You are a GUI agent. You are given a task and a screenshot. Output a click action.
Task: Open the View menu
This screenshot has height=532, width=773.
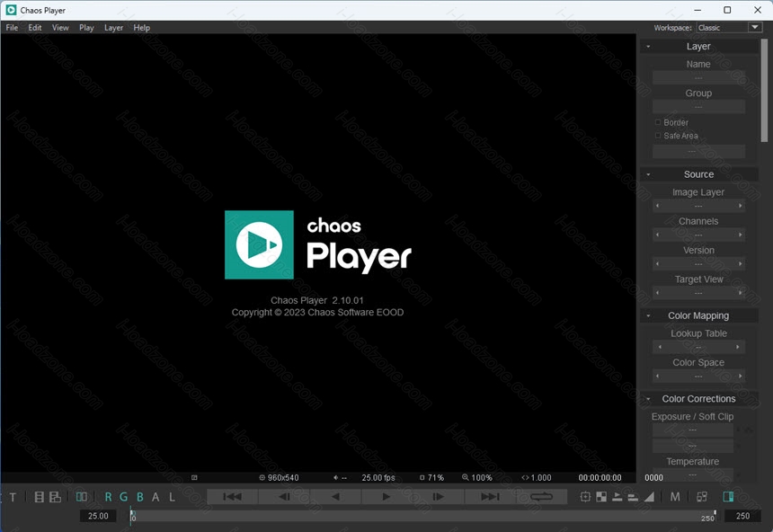point(60,28)
